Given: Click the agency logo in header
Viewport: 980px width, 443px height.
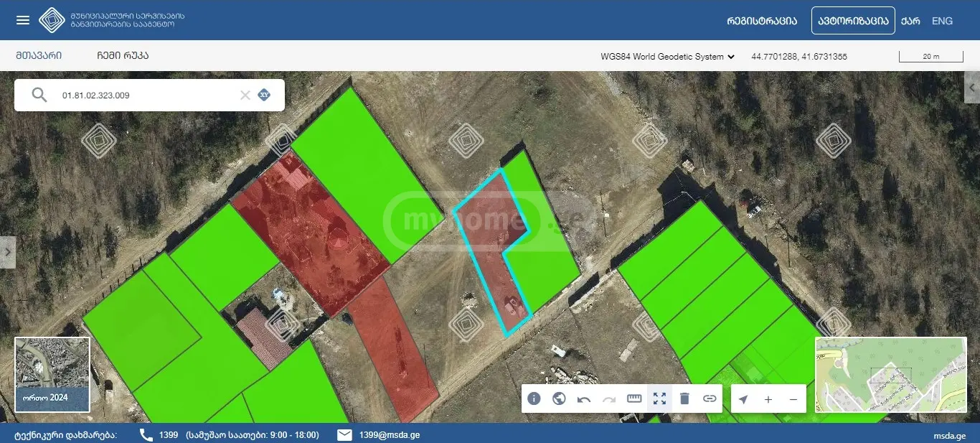Looking at the screenshot, I should click(x=52, y=20).
